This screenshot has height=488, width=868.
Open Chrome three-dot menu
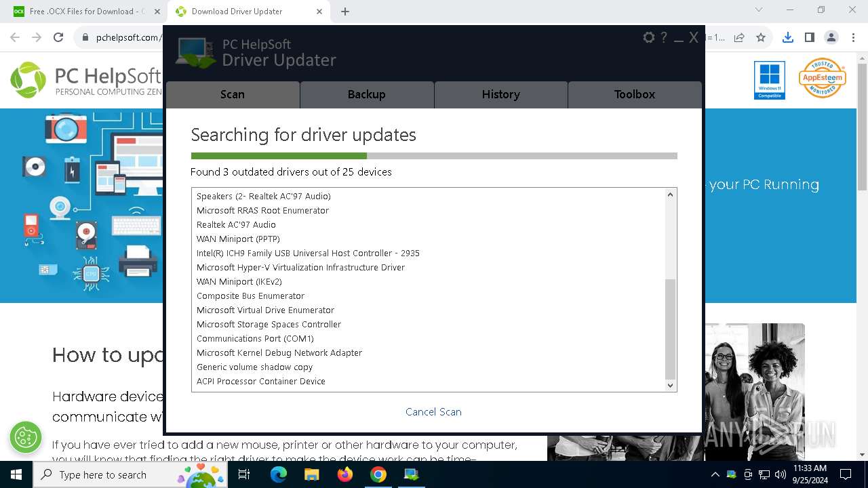coord(853,38)
